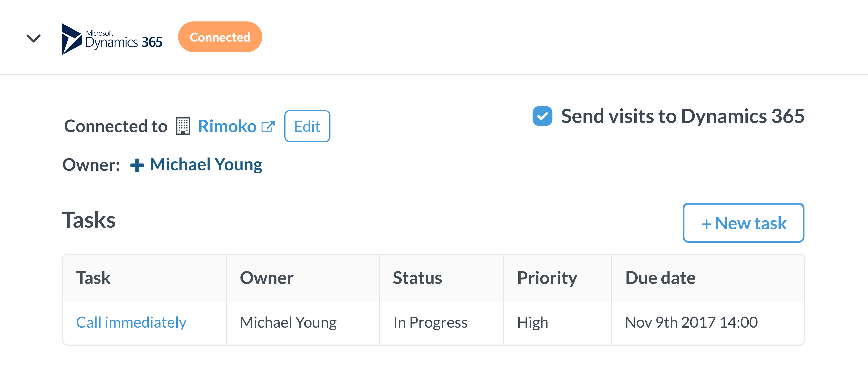Click the Microsoft Dynamics 365 logo
Viewport: 868px width, 373px height.
[112, 39]
